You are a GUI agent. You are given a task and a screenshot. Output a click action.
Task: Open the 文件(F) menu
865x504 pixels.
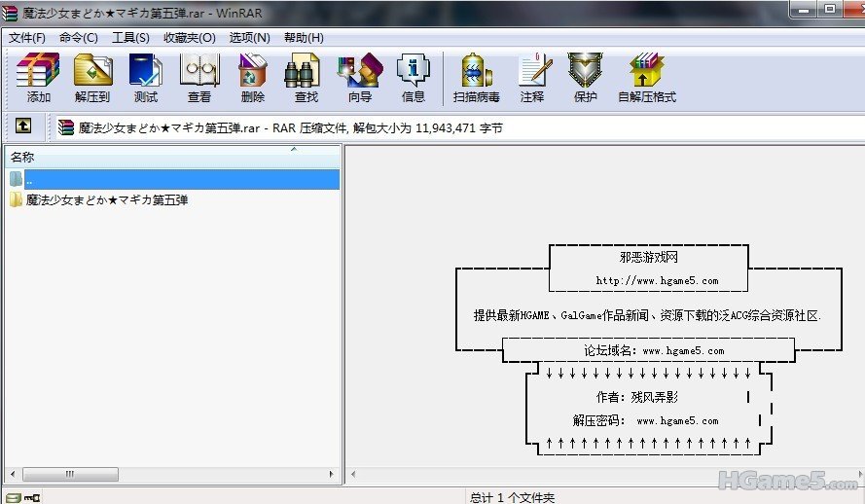(x=26, y=38)
